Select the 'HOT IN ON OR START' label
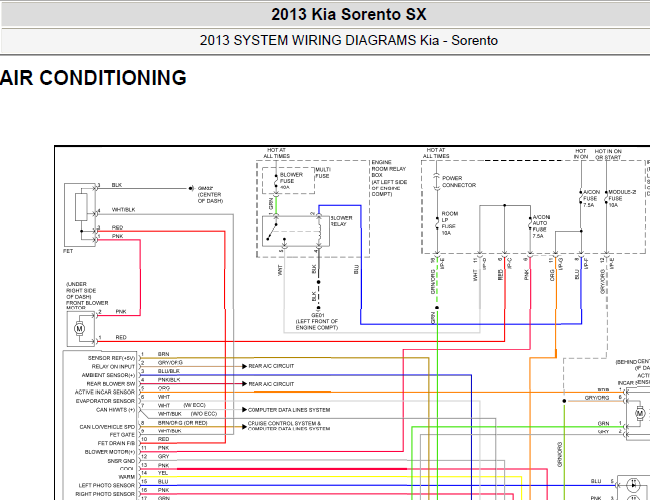 coord(608,154)
